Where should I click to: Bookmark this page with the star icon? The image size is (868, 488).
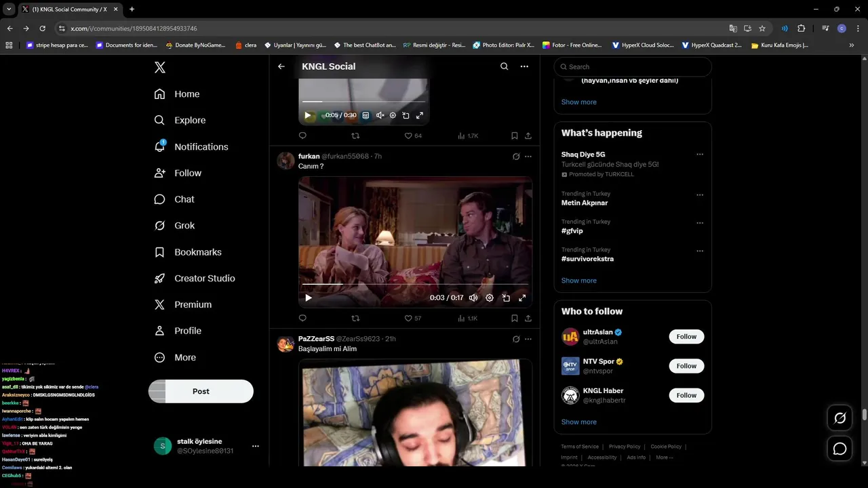pyautogui.click(x=762, y=28)
